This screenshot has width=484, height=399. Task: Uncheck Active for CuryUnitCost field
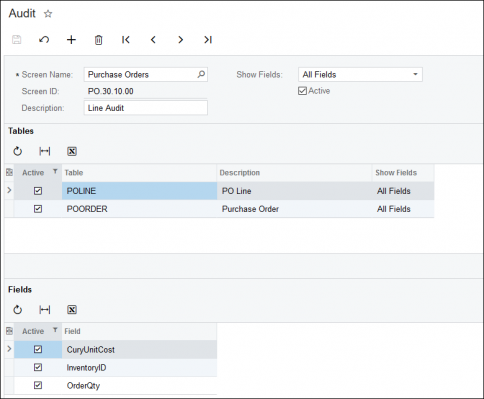point(38,349)
